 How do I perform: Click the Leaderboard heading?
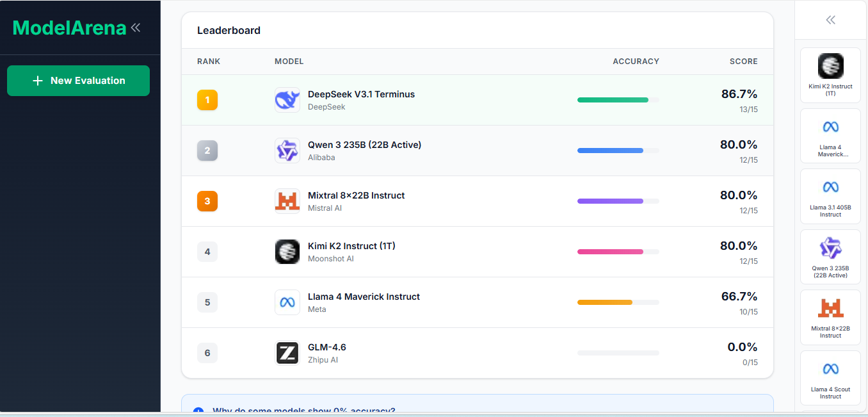click(229, 30)
